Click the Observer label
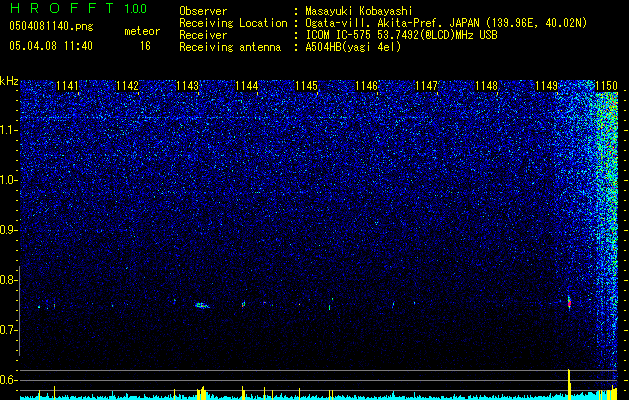Screen dimensions: 629x400 click(x=203, y=11)
